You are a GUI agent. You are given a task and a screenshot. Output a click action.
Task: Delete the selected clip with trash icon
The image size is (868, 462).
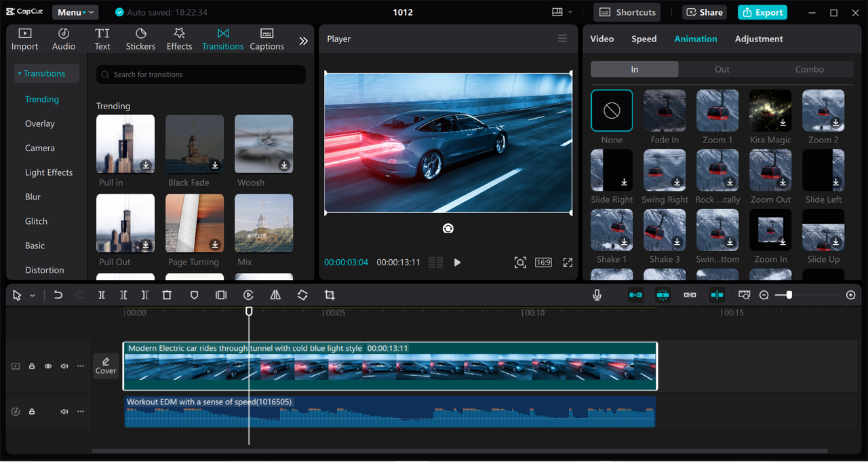click(167, 295)
